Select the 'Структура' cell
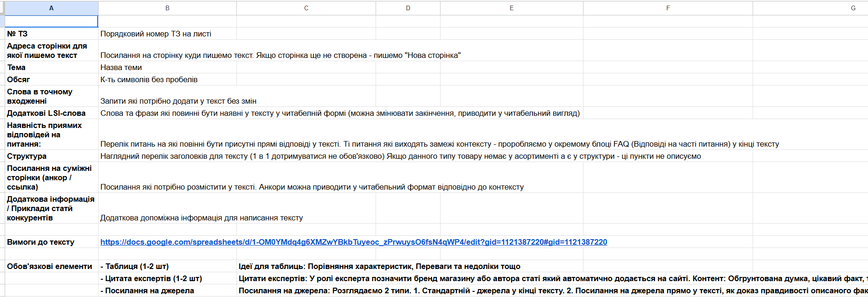This screenshot has width=868, height=297. [x=51, y=156]
